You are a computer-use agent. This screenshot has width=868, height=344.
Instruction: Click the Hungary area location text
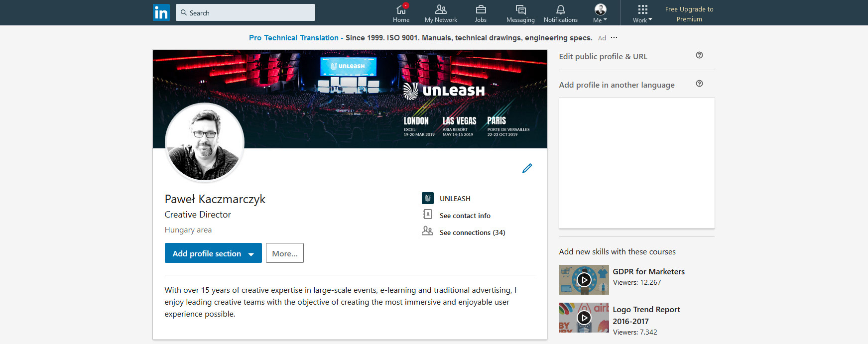coord(188,230)
